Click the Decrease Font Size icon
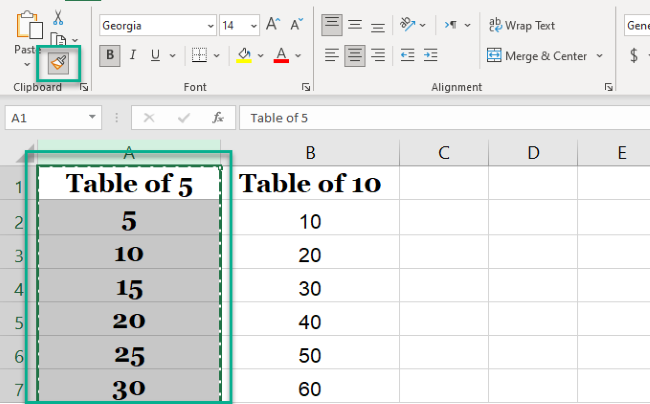This screenshot has width=650, height=404. click(x=297, y=25)
